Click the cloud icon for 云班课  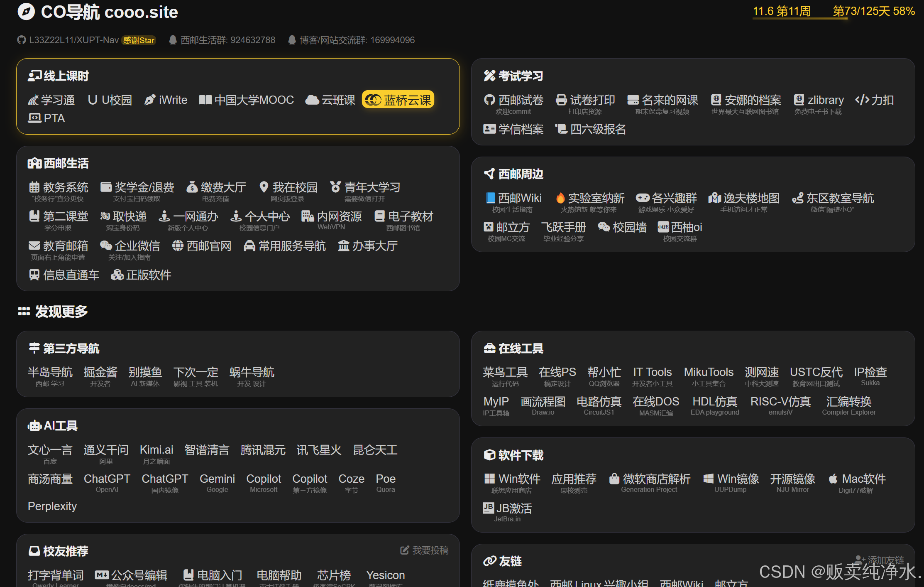click(312, 100)
